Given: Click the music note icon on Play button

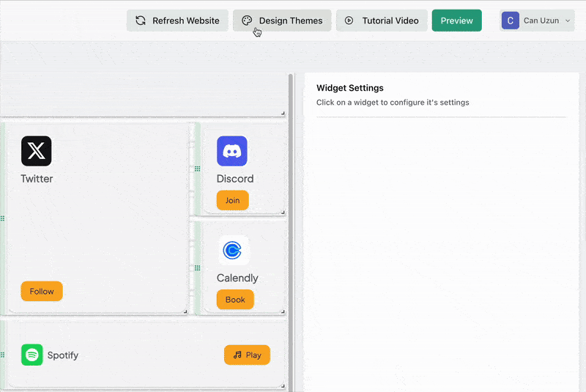Looking at the screenshot, I should tap(237, 355).
